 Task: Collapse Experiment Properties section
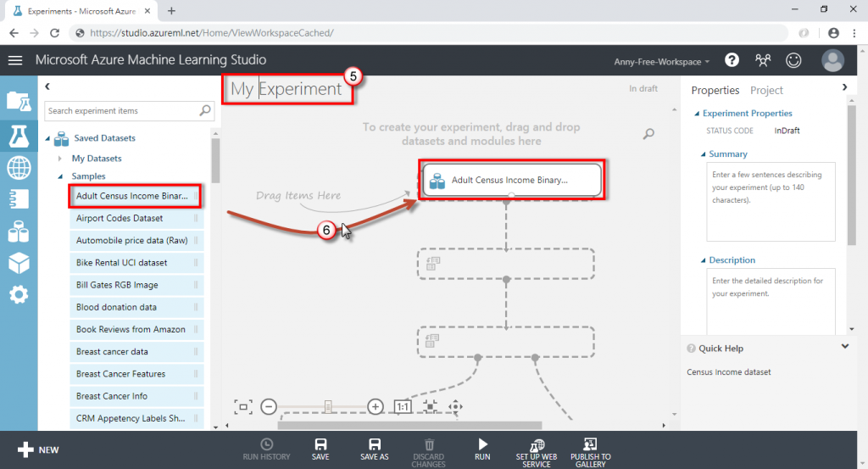pyautogui.click(x=698, y=114)
